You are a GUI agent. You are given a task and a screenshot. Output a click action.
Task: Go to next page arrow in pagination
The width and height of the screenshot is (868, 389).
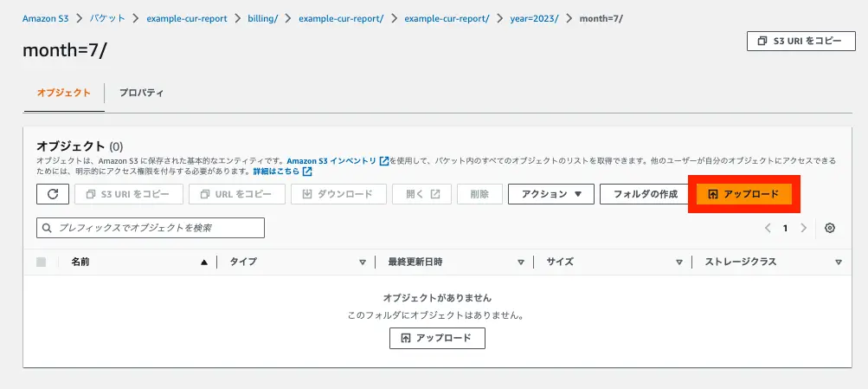pos(804,228)
